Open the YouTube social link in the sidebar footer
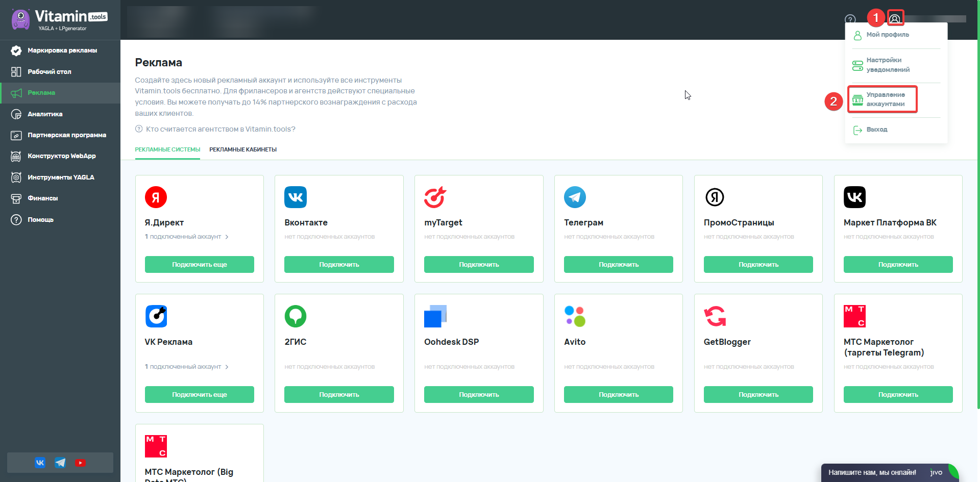This screenshot has height=482, width=980. click(x=80, y=463)
